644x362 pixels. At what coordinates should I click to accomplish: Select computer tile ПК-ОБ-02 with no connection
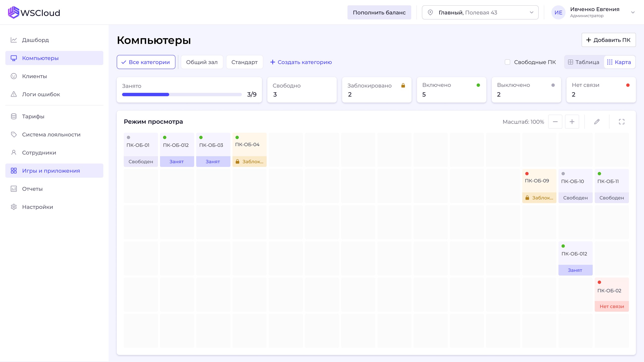[x=612, y=295]
